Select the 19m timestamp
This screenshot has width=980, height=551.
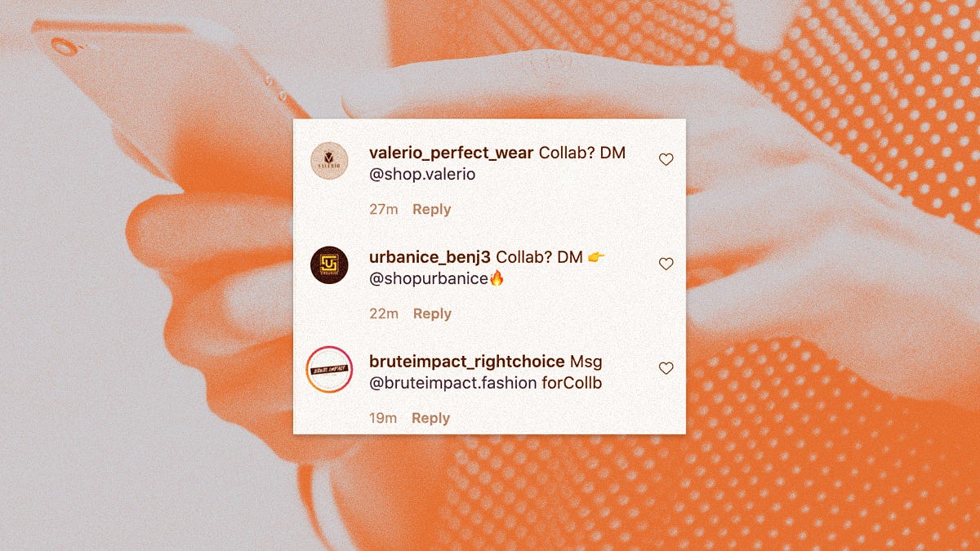(383, 418)
